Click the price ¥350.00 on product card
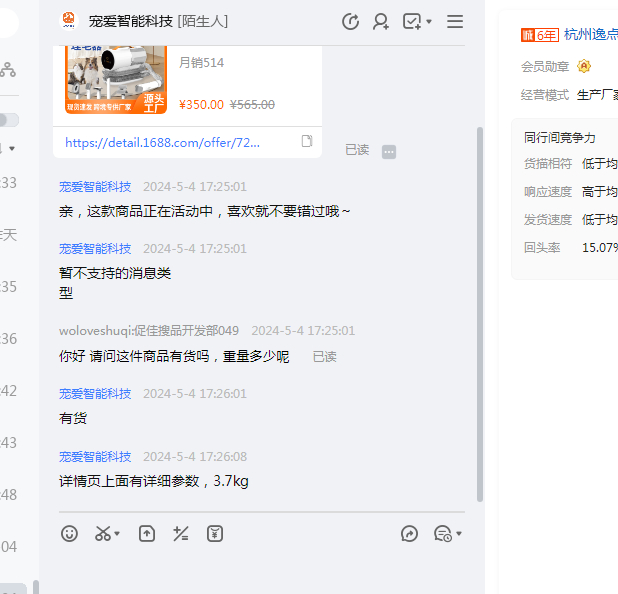 (x=201, y=104)
